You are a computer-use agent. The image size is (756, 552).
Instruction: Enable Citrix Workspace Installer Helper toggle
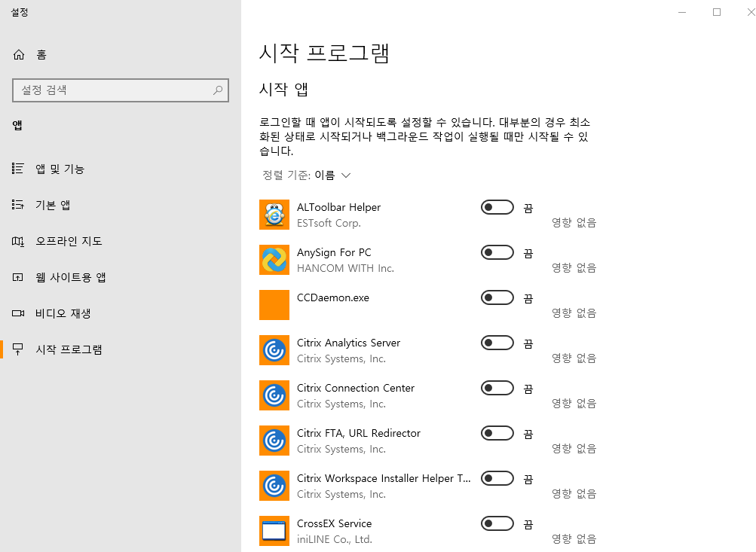497,478
